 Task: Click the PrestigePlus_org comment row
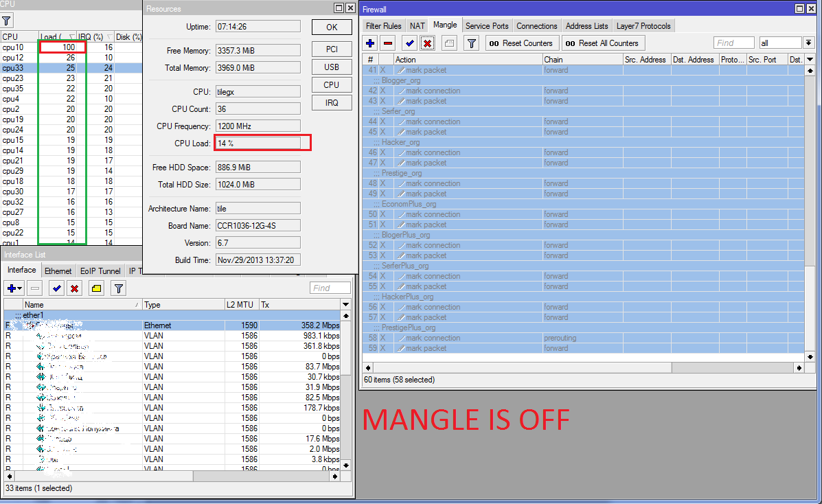click(x=583, y=328)
